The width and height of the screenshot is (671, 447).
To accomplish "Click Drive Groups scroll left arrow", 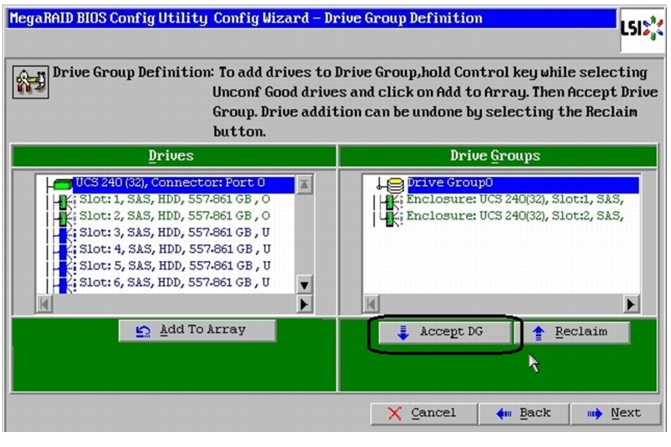I will pyautogui.click(x=371, y=304).
